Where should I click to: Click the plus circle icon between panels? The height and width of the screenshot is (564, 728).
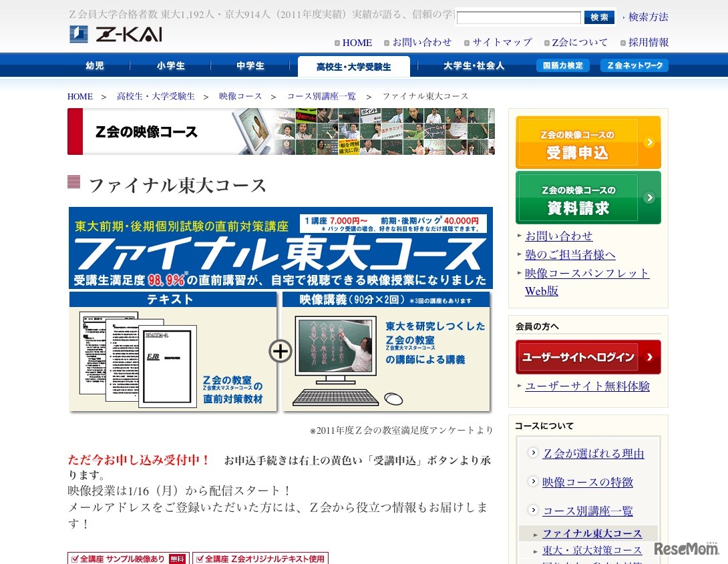click(280, 351)
